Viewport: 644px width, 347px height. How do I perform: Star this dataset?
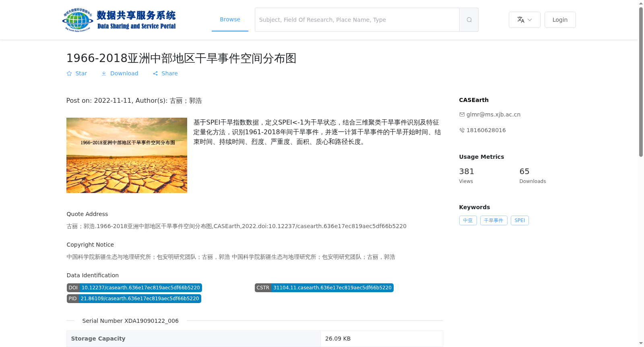tap(77, 73)
